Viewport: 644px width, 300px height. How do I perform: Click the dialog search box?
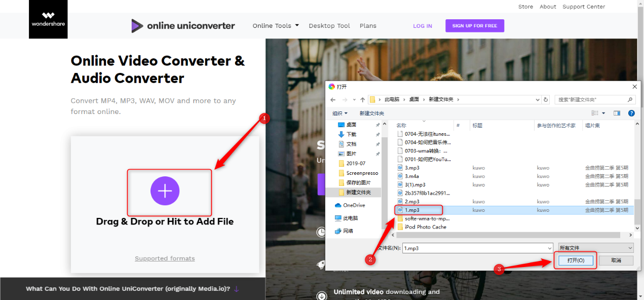tap(595, 100)
